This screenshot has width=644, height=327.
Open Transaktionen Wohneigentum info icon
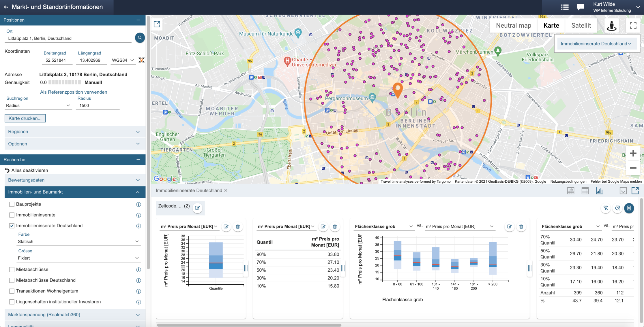tap(138, 291)
